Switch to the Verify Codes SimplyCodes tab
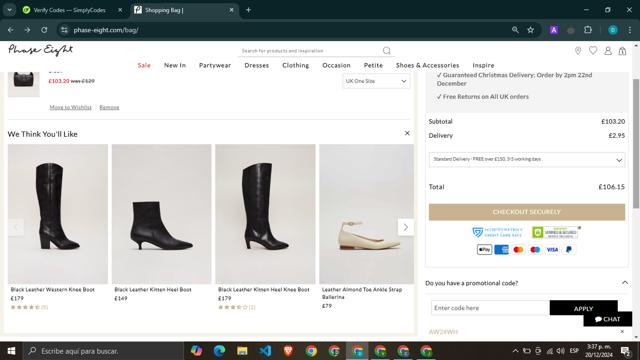The image size is (640, 360). coord(69,10)
